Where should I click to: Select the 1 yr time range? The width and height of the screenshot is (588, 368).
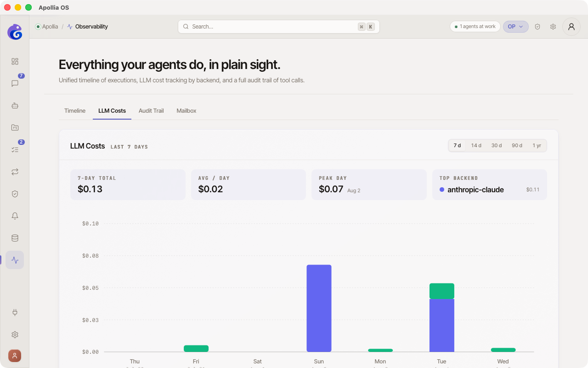click(x=537, y=145)
